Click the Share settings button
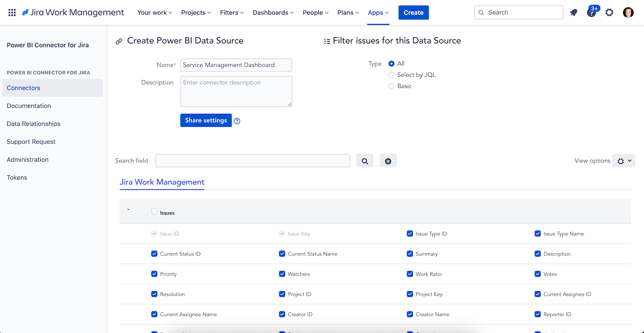644x333 pixels. 206,120
